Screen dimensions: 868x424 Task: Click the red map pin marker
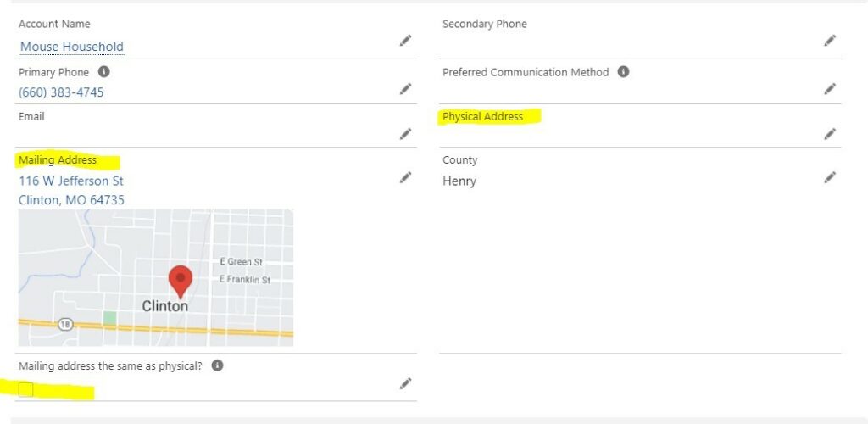point(181,282)
